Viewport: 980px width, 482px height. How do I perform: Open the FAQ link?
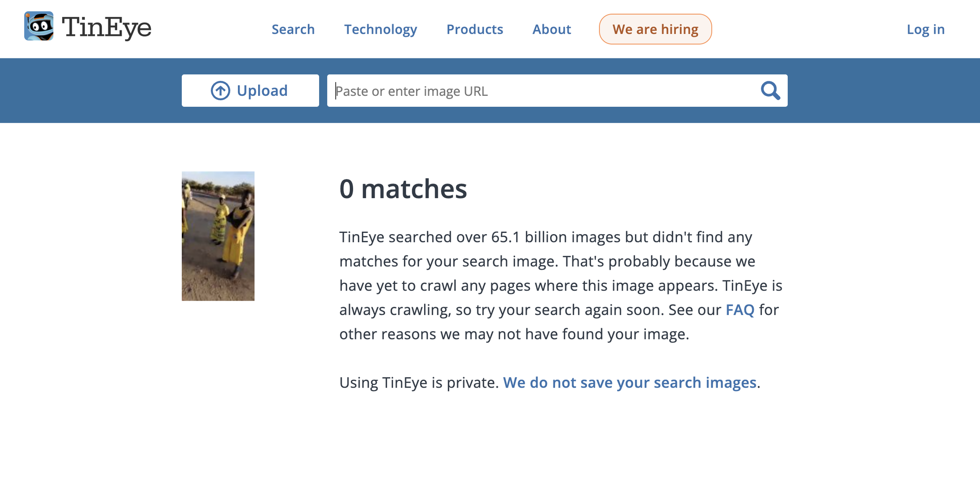tap(740, 310)
